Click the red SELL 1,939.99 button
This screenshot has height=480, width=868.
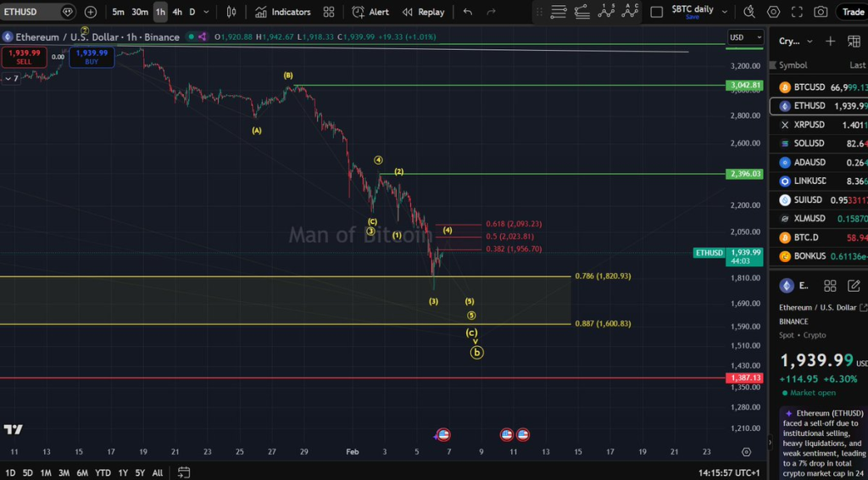tap(24, 57)
